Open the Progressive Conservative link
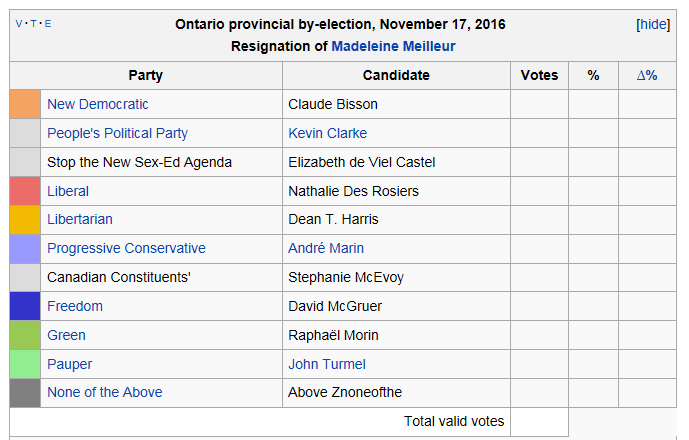Image resolution: width=689 pixels, height=440 pixels. coord(126,248)
